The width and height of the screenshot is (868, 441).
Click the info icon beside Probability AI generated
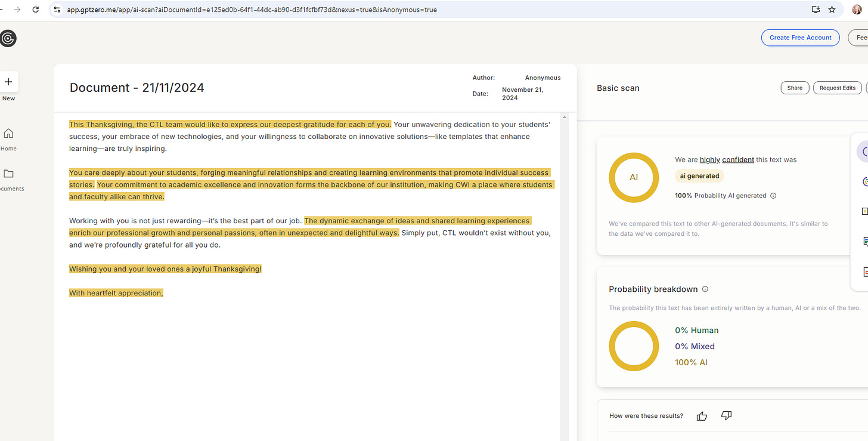[773, 196]
